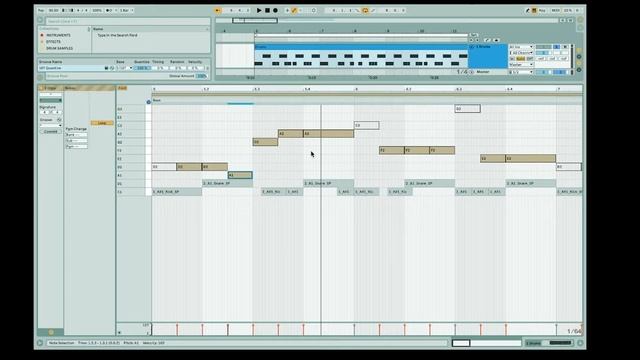The width and height of the screenshot is (640, 360).
Task: Open the All Channels input dropdown
Action: coord(521,53)
